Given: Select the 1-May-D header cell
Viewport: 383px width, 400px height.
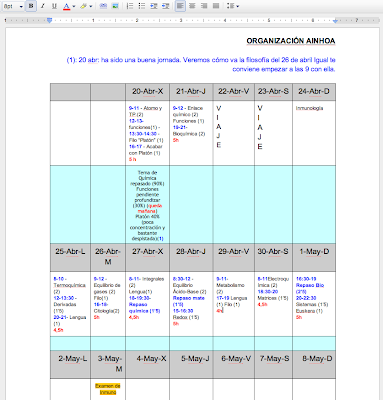Looking at the screenshot, I should click(314, 257).
